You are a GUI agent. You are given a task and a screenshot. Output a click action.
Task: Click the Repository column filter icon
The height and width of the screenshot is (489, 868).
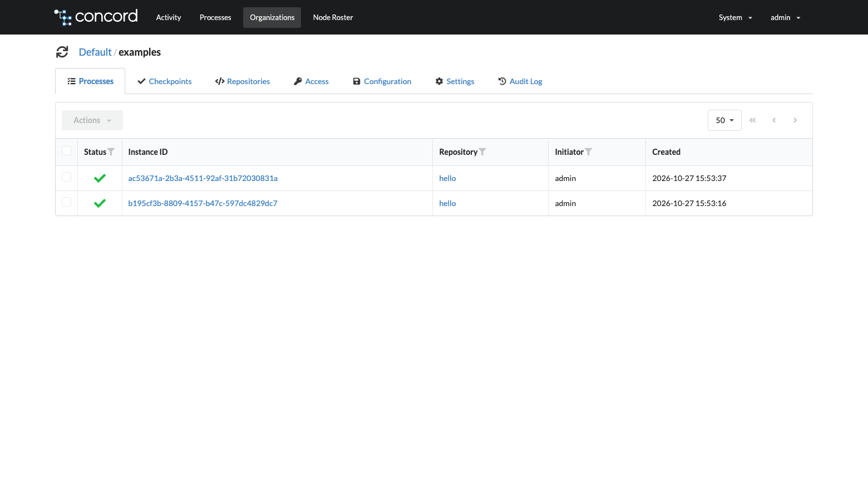click(482, 151)
